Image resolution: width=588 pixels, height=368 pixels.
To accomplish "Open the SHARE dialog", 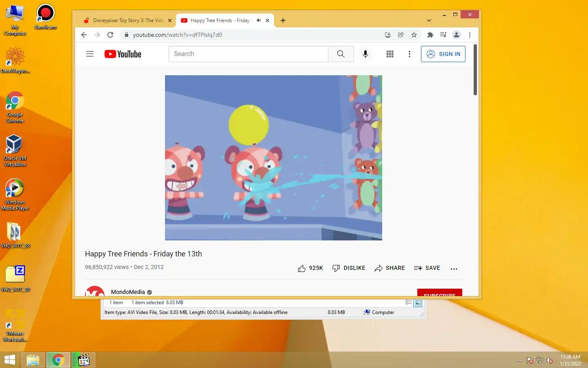I will tap(390, 268).
